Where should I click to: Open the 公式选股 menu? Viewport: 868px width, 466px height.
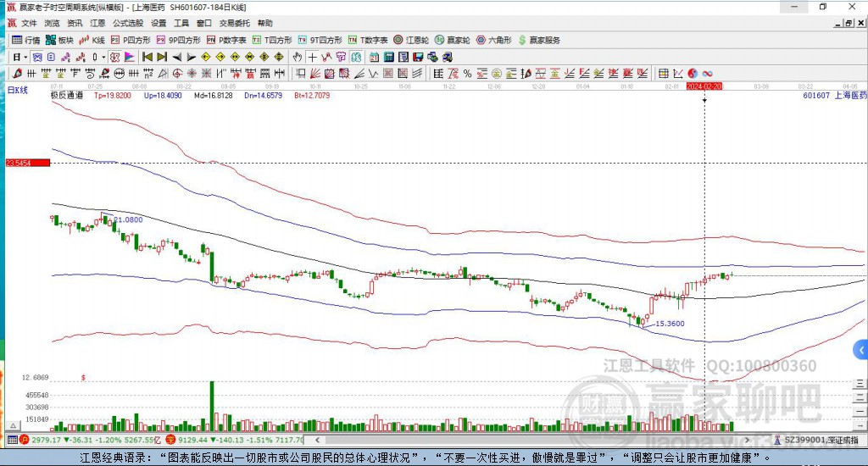[x=128, y=23]
